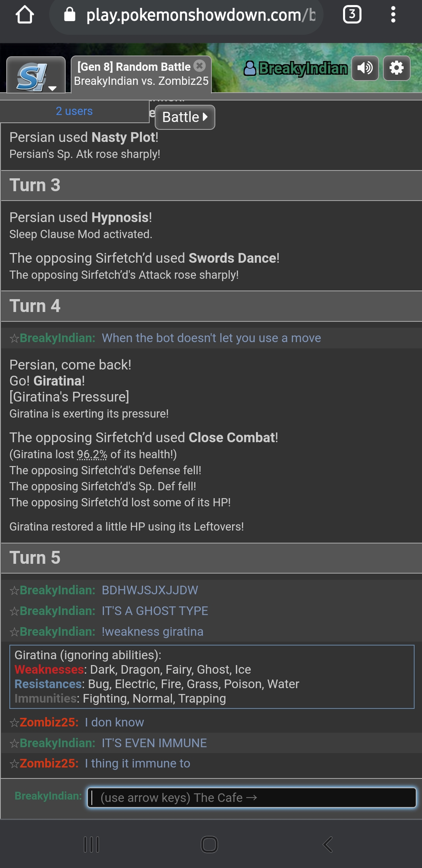
Task: Tap the padlock site security icon
Action: point(70,15)
